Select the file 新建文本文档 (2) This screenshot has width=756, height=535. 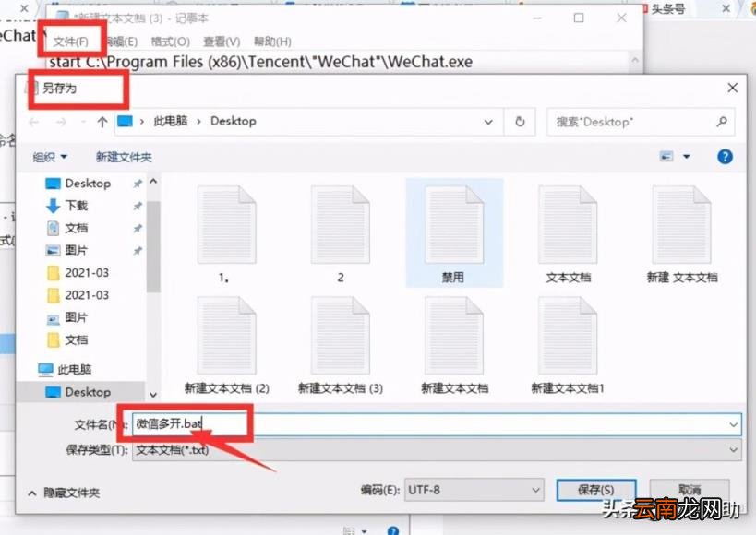[226, 346]
